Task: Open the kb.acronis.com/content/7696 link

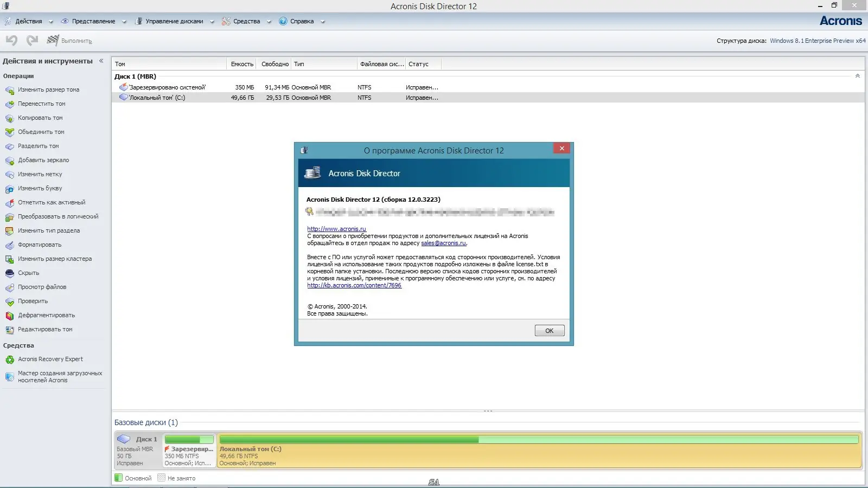Action: [x=354, y=285]
